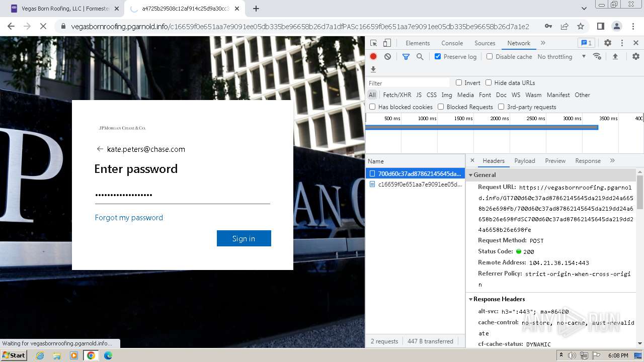Click the password input field
644x362 pixels.
tap(183, 195)
